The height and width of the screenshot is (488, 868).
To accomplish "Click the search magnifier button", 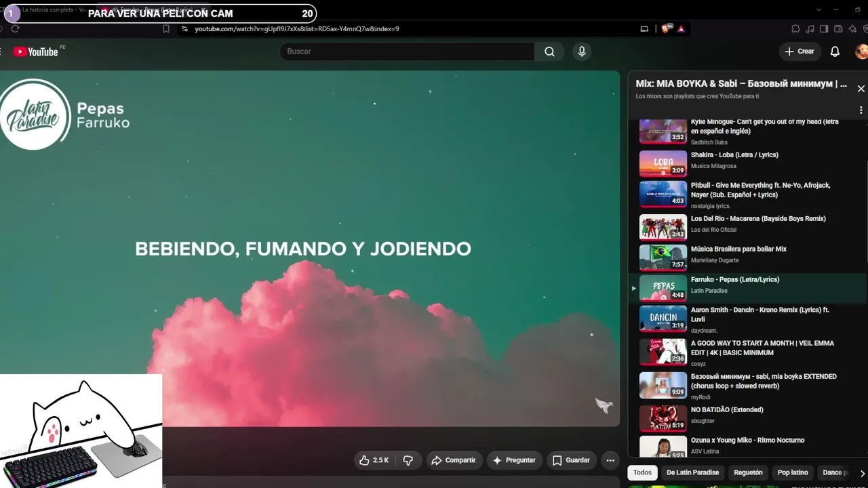I will (x=549, y=52).
